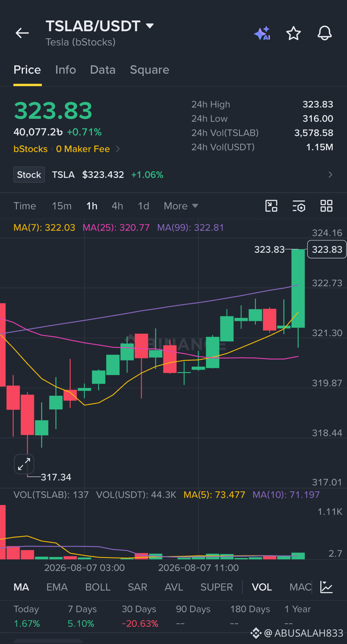Select the 15m interval
Image resolution: width=347 pixels, height=644 pixels.
click(x=62, y=206)
